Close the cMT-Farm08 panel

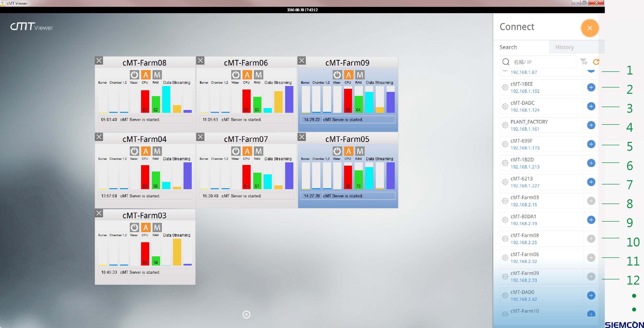[99, 60]
